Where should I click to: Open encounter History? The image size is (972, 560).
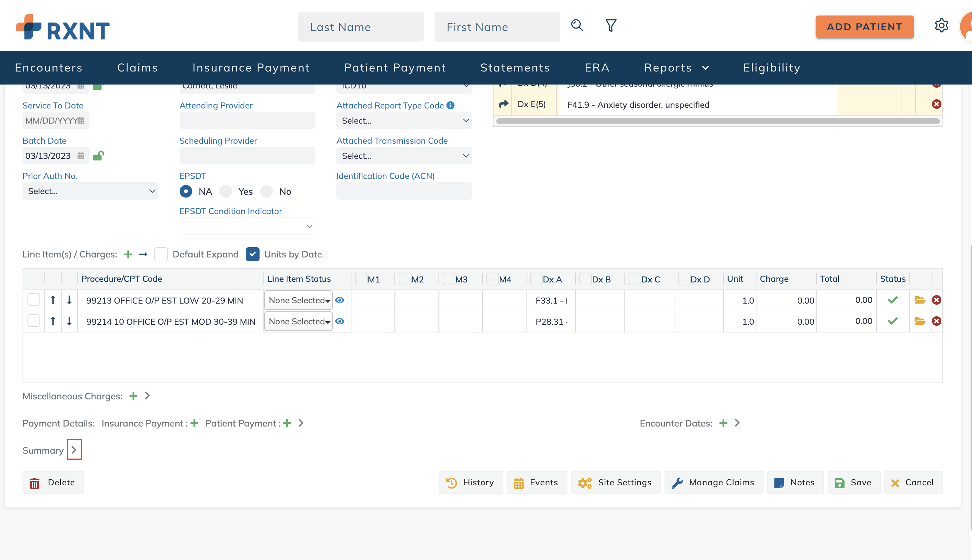(471, 482)
